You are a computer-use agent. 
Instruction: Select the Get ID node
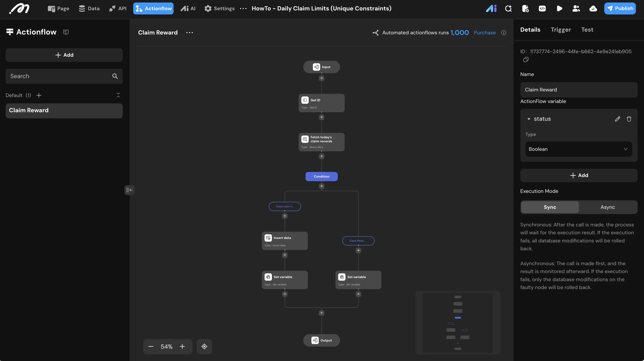tap(321, 103)
